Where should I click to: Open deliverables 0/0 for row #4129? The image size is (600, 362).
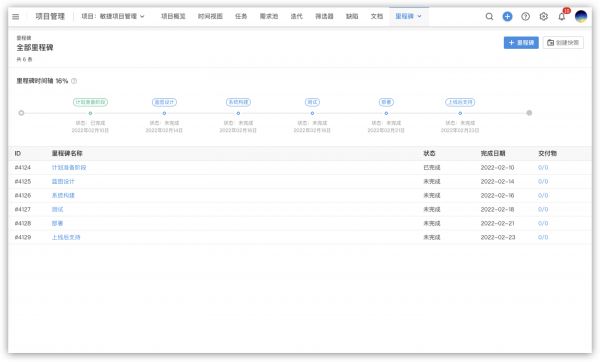[x=543, y=237]
